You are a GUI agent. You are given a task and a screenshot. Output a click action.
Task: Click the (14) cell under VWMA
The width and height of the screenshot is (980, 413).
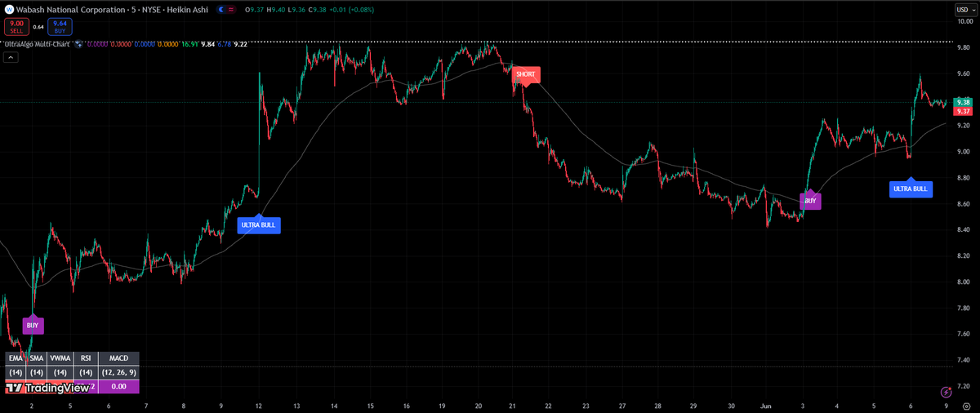[60, 371]
